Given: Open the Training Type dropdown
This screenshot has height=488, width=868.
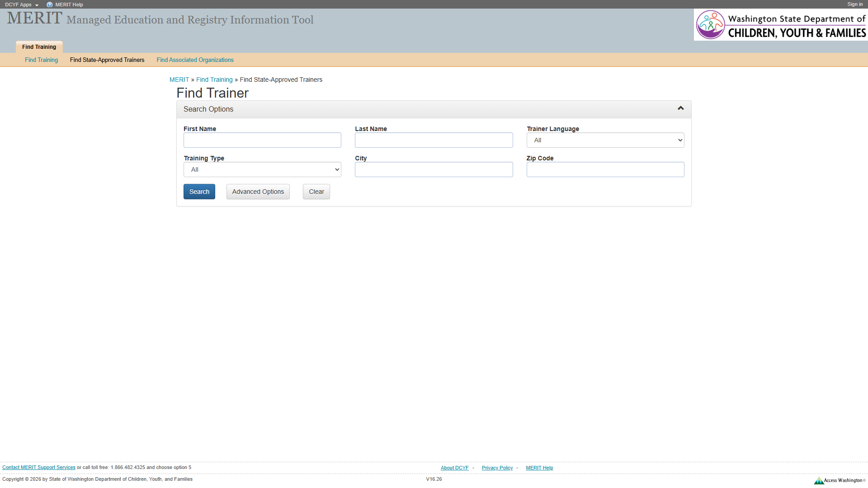Looking at the screenshot, I should click(262, 169).
